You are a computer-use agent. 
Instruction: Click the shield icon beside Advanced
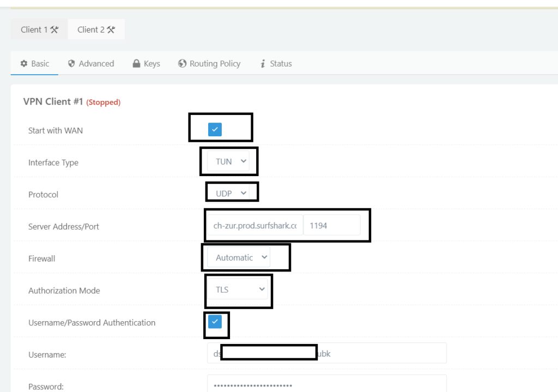tap(71, 64)
